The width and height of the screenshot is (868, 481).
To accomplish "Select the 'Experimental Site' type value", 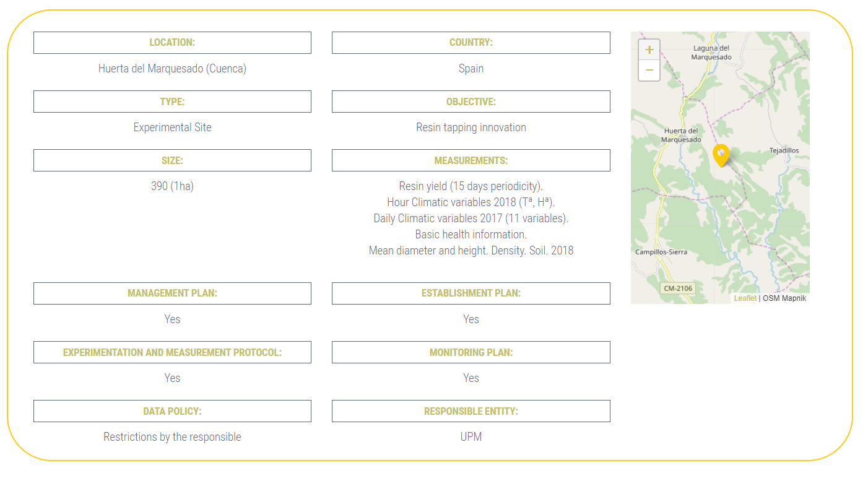I will pos(172,128).
